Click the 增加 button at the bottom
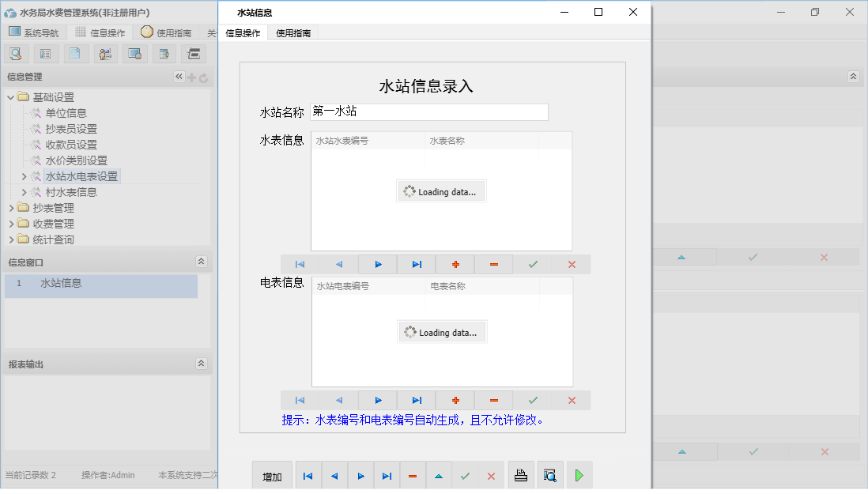The height and width of the screenshot is (494, 868). pyautogui.click(x=272, y=475)
